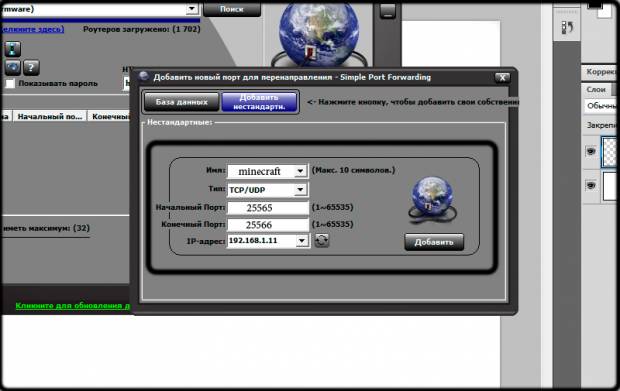Click the globe icon above Добавить button
The width and height of the screenshot is (620, 391).
pos(432,200)
